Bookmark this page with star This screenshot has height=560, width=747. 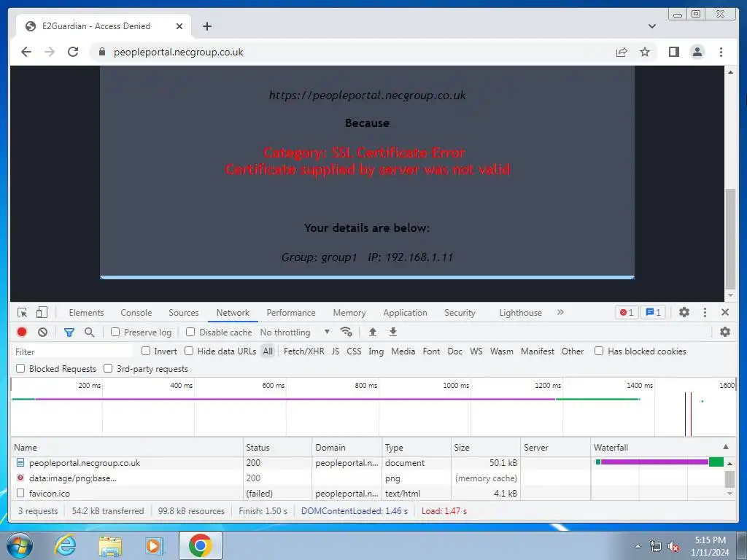coord(645,52)
